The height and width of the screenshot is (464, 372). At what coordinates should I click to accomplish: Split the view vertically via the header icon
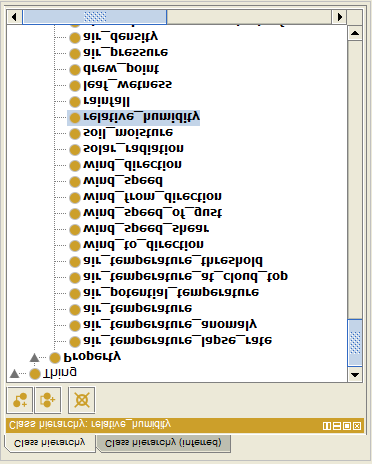(x=327, y=426)
